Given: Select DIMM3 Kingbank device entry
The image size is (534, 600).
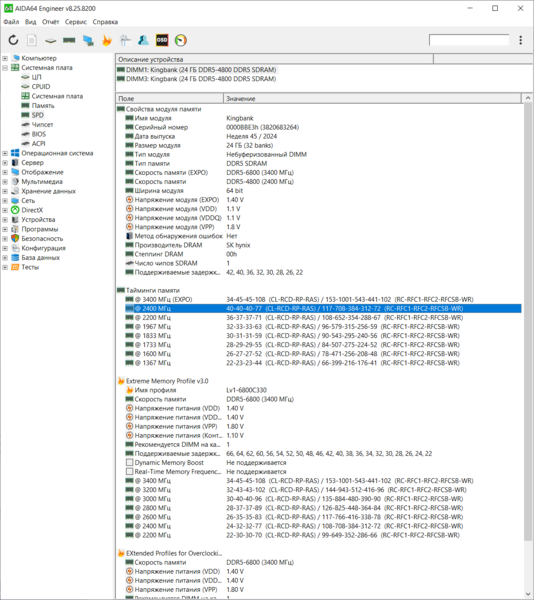Looking at the screenshot, I should pyautogui.click(x=201, y=79).
